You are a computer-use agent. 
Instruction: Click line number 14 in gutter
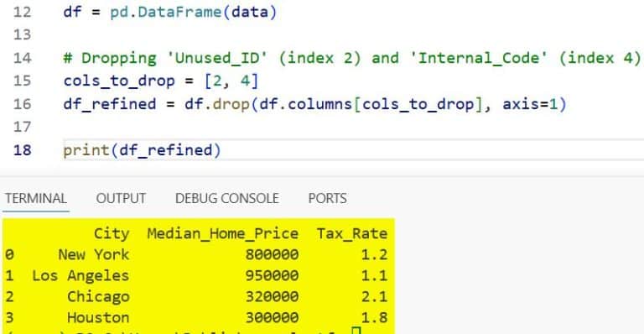pos(22,58)
